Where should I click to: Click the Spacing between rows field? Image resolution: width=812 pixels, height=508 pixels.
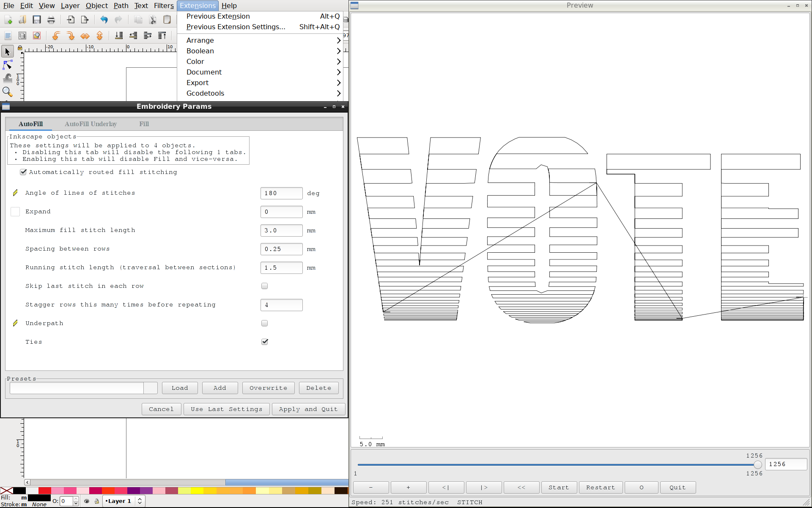281,249
